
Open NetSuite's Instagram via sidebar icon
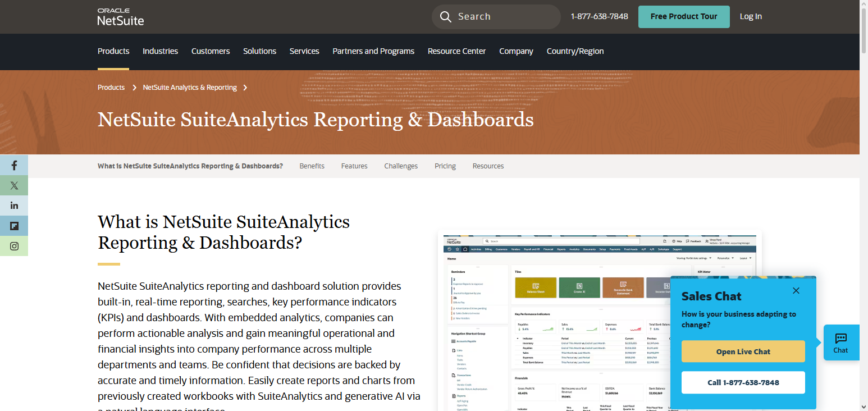pos(14,246)
